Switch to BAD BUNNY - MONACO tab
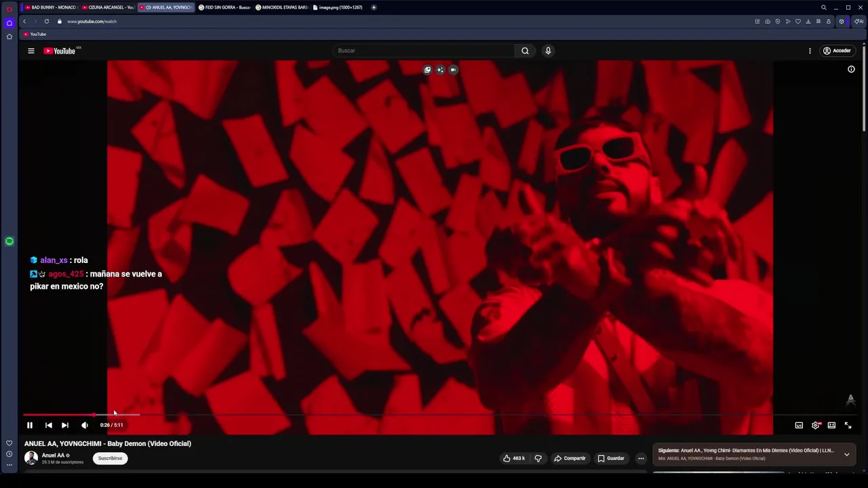 pyautogui.click(x=51, y=7)
